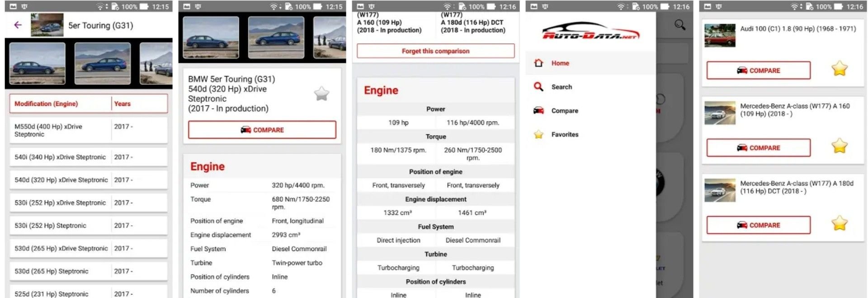Image resolution: width=868 pixels, height=298 pixels.
Task: Tap the Forget this comparison button
Action: (x=435, y=51)
